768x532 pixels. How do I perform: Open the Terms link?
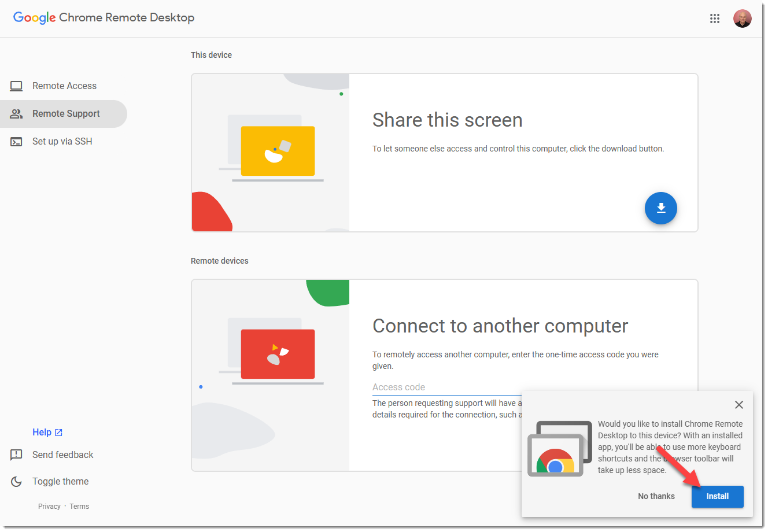[79, 507]
